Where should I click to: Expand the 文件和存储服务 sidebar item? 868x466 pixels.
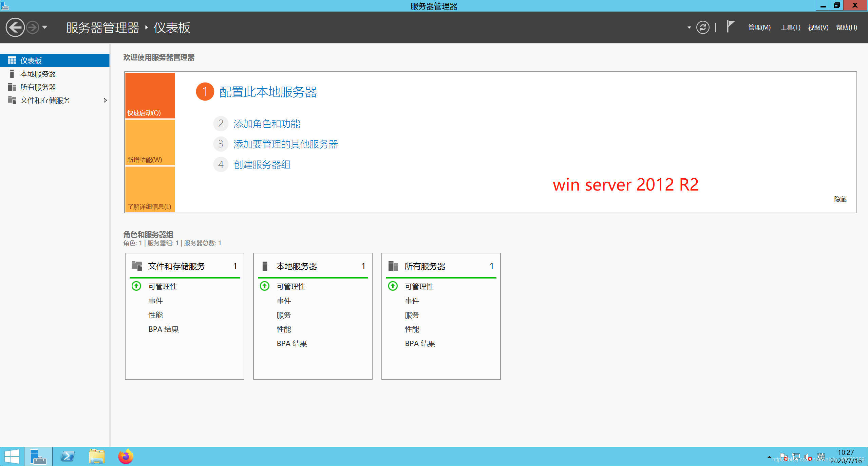(105, 100)
